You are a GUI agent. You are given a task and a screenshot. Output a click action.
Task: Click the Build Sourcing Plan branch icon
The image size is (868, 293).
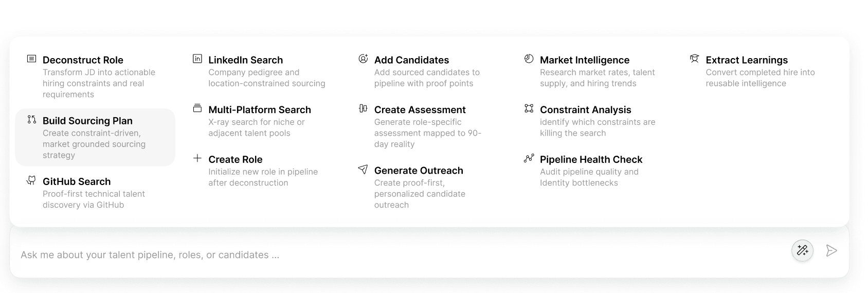click(31, 120)
